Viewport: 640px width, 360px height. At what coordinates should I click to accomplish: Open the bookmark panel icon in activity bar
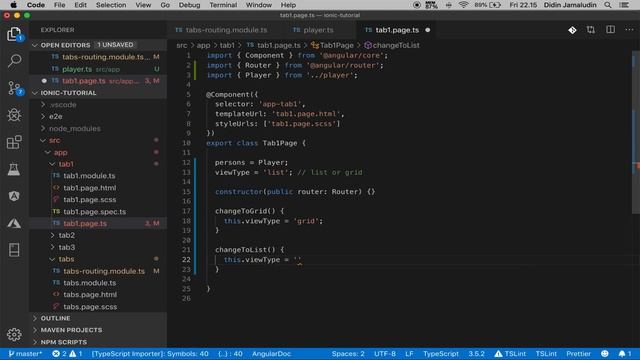point(14,250)
